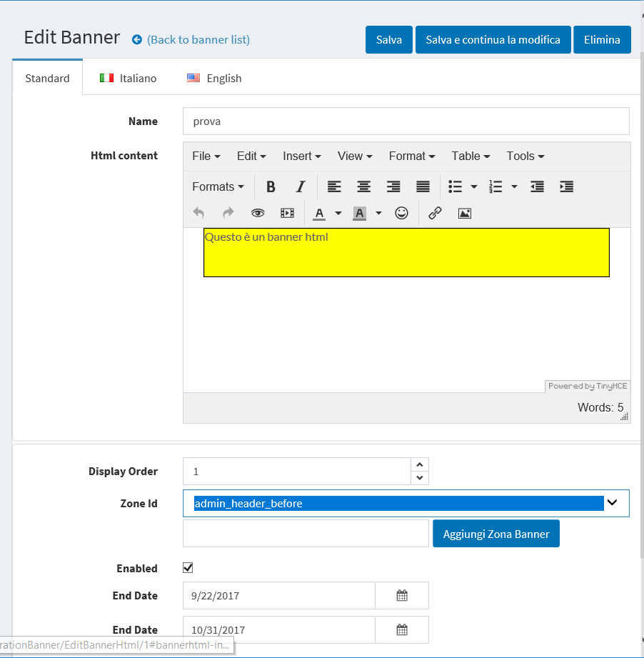Redo the last change in the editor
The height and width of the screenshot is (658, 644).
pyautogui.click(x=227, y=212)
